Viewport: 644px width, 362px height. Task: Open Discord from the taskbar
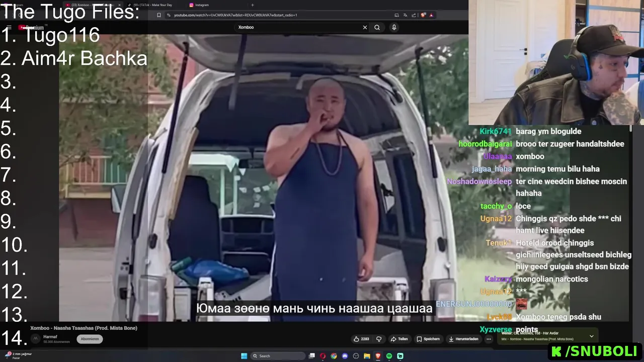(345, 356)
